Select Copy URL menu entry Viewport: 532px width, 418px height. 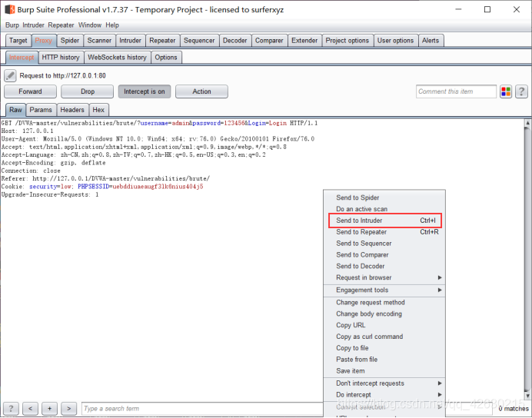point(384,326)
